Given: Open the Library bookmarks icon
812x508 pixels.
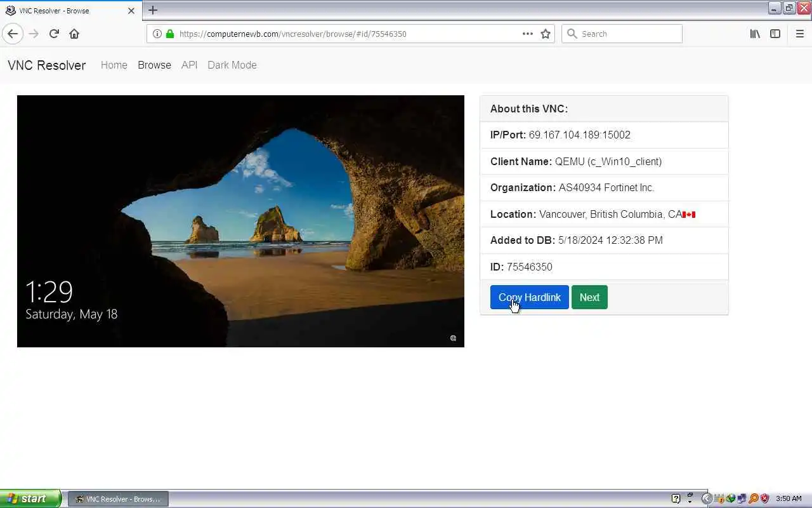Looking at the screenshot, I should pos(755,34).
